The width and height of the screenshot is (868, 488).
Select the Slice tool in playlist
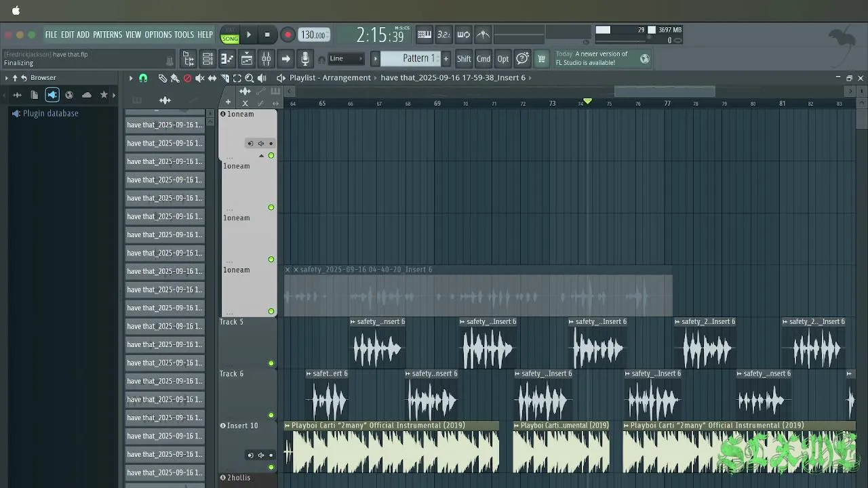[x=225, y=78]
